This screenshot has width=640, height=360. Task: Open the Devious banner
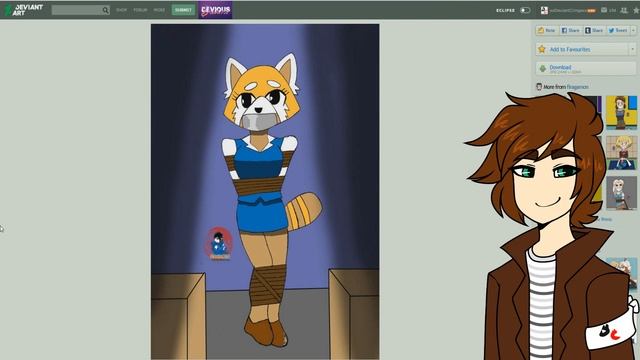(x=216, y=10)
